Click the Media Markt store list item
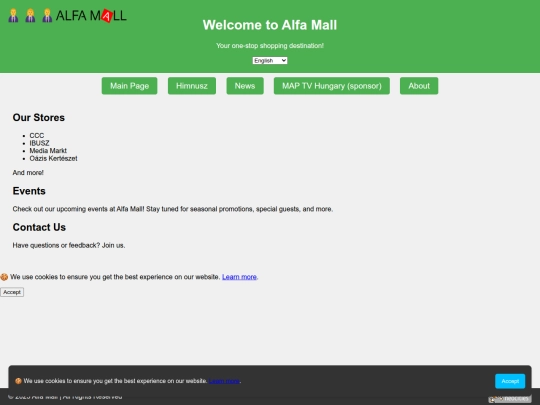This screenshot has height=405, width=540. tap(48, 151)
